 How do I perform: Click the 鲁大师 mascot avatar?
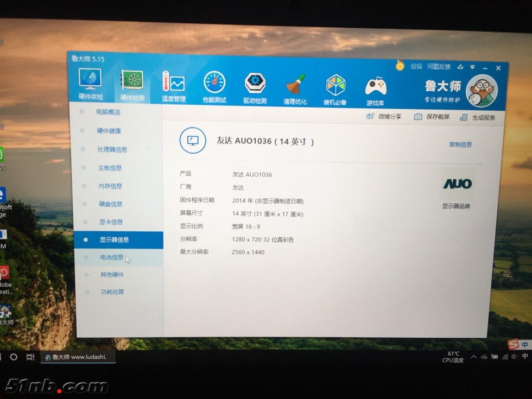tap(482, 90)
